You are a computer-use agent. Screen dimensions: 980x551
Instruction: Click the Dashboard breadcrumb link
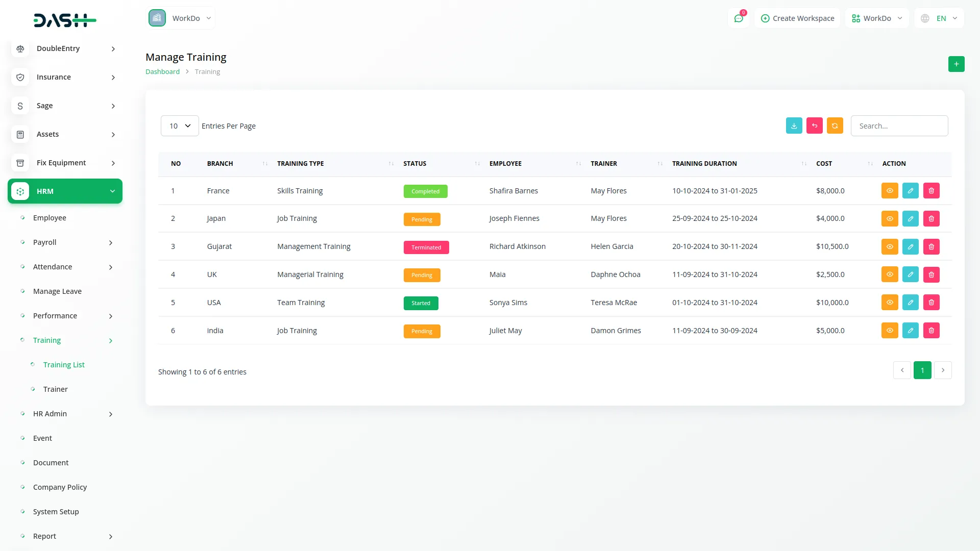162,72
